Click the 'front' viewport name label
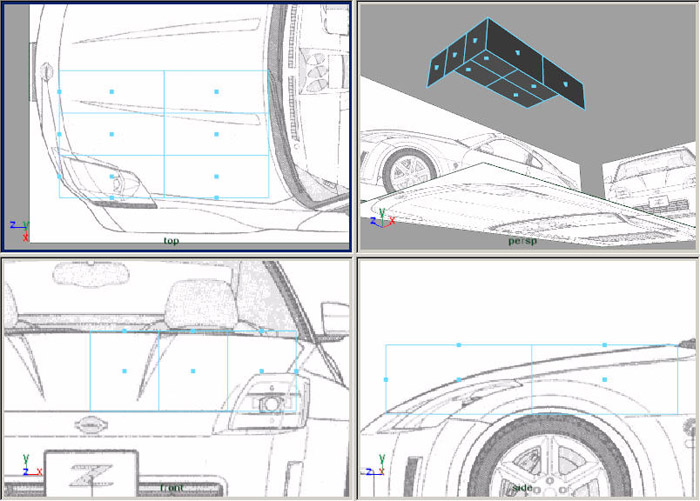This screenshot has height=501, width=700. (171, 488)
